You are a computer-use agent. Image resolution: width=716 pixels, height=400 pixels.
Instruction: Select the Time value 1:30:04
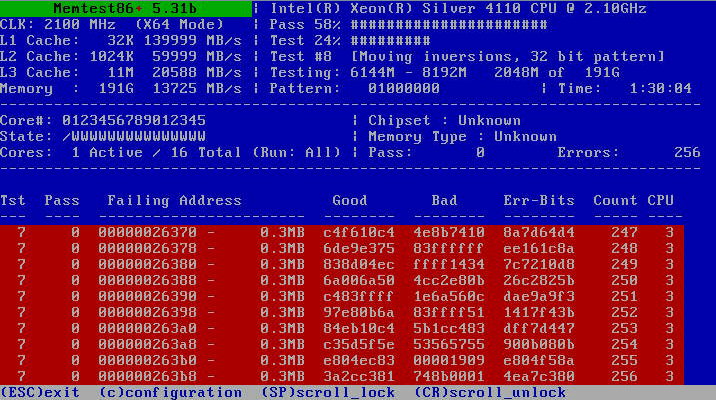point(660,88)
